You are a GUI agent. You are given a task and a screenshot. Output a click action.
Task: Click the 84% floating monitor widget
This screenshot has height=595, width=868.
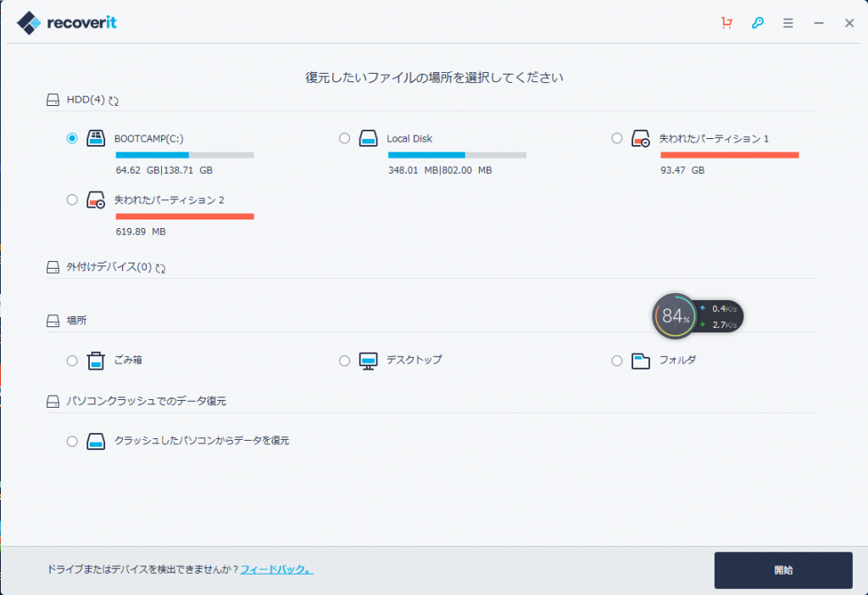[x=674, y=316]
